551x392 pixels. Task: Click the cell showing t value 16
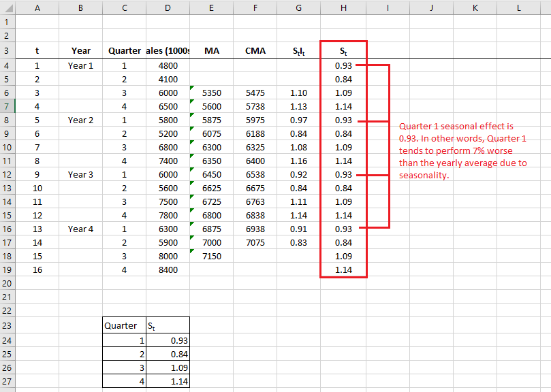(37, 270)
